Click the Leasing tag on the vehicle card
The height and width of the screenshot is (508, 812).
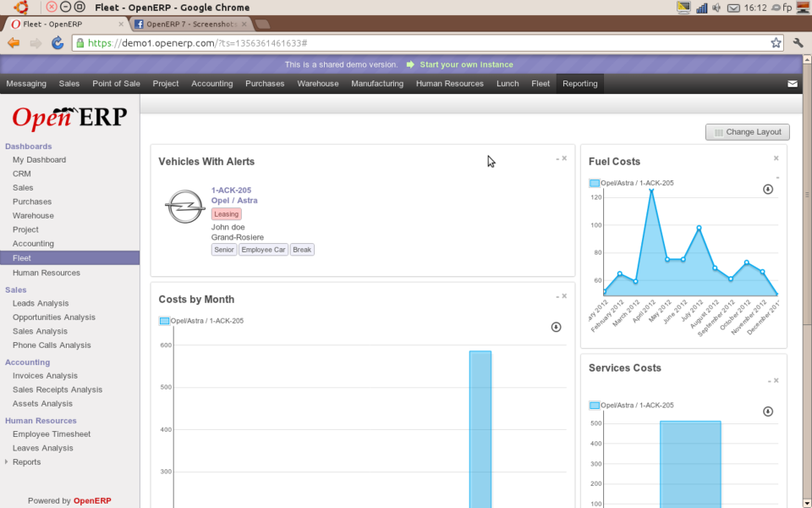227,214
